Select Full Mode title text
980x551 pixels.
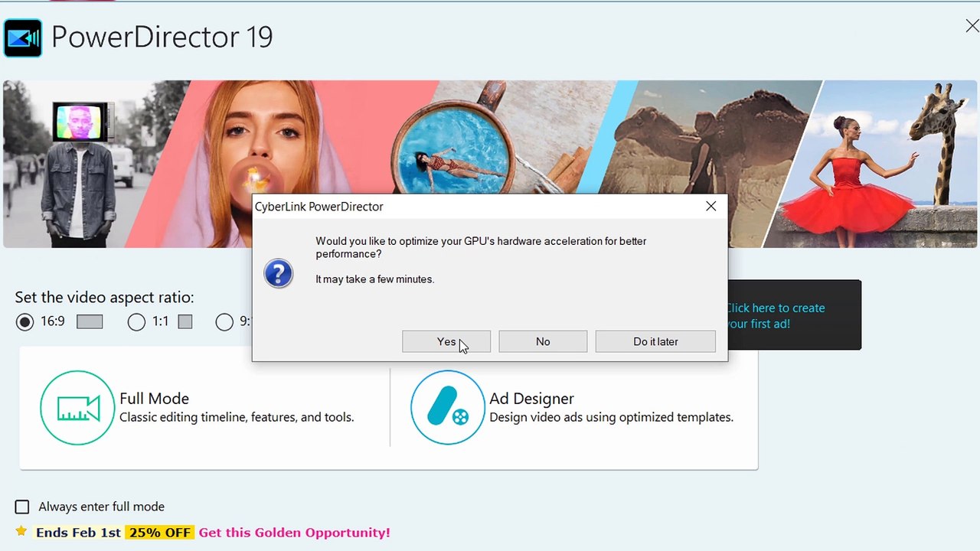(x=154, y=399)
